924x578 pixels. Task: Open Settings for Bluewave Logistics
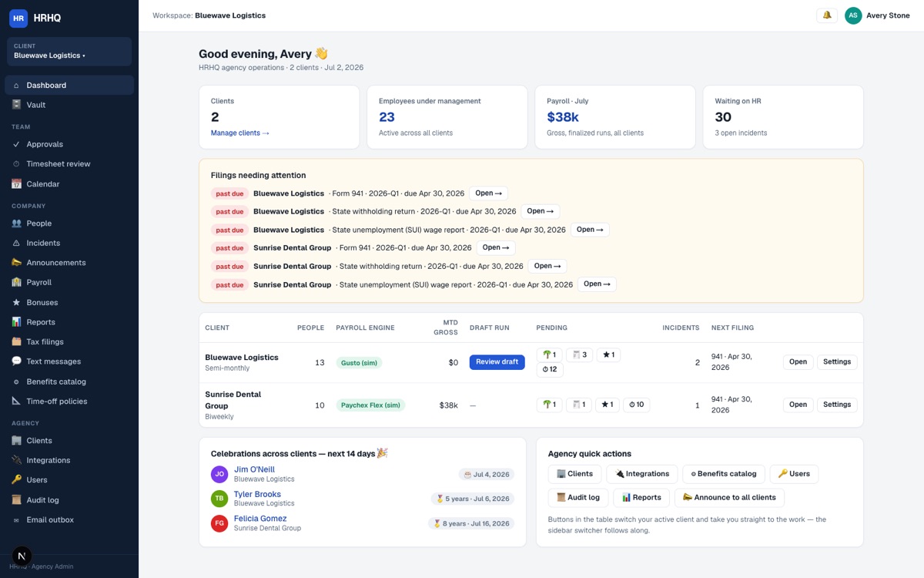[x=837, y=362]
